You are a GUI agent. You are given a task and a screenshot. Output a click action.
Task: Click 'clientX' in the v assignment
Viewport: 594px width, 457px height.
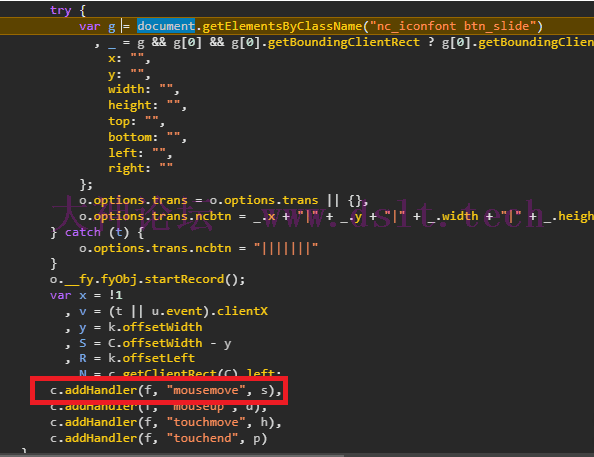[x=242, y=311]
